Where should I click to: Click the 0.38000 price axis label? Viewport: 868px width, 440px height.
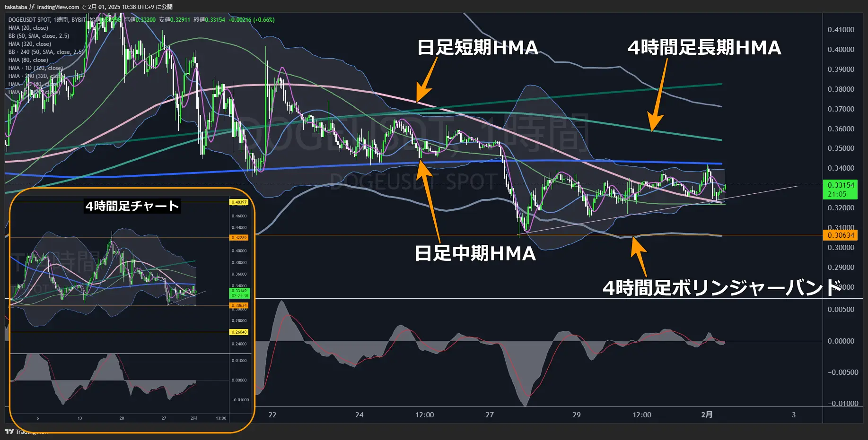click(x=841, y=89)
